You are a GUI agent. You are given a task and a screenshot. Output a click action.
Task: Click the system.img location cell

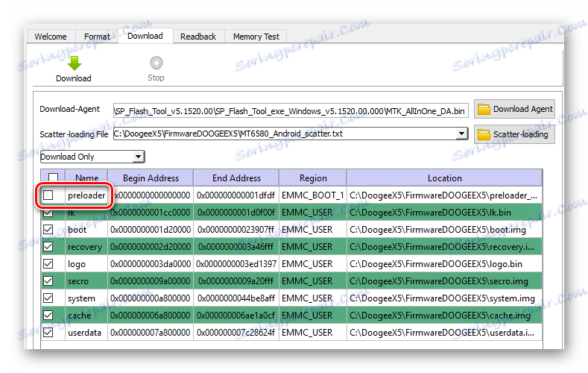[445, 298]
